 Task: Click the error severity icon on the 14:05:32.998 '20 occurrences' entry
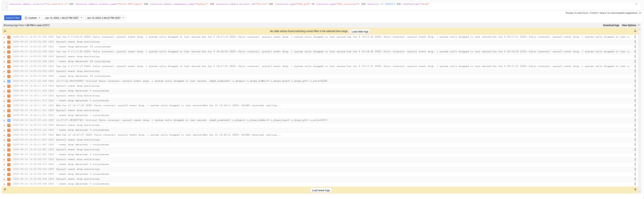(x=9, y=62)
